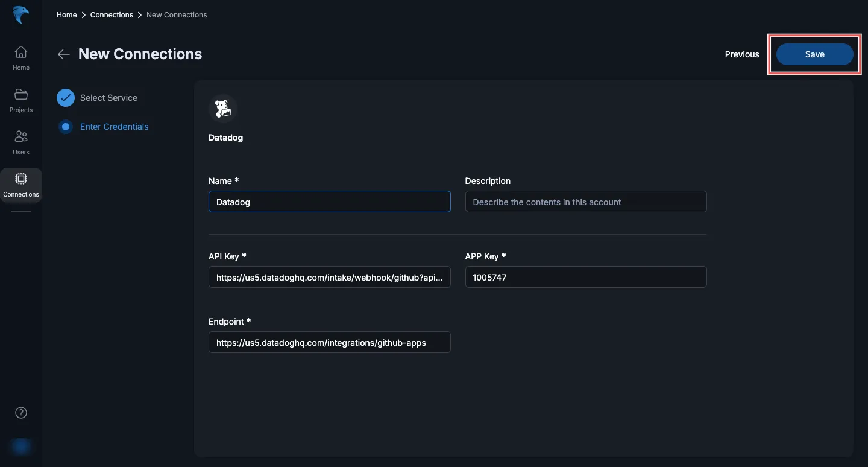Viewport: 868px width, 467px height.
Task: Open the help question mark icon
Action: [21, 413]
